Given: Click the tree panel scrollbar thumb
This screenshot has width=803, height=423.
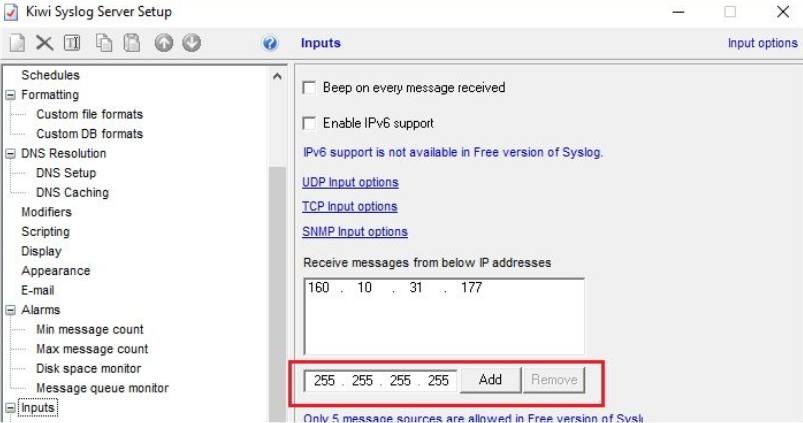Looking at the screenshot, I should click(x=277, y=294).
